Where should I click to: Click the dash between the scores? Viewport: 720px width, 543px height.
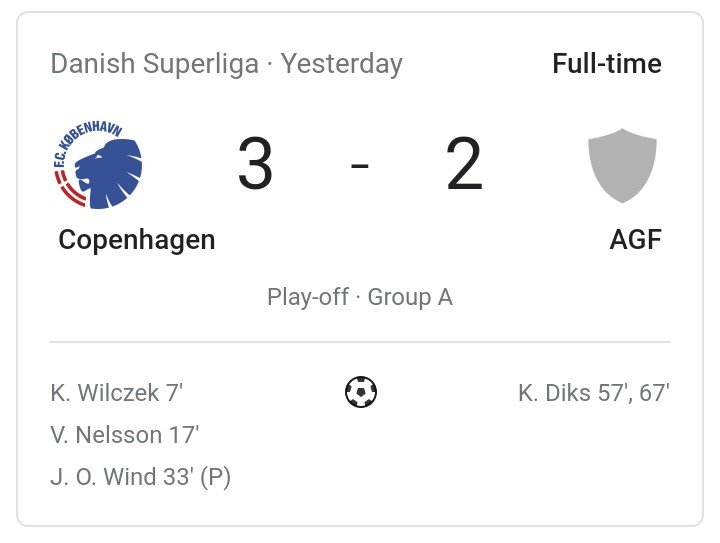[x=360, y=166]
